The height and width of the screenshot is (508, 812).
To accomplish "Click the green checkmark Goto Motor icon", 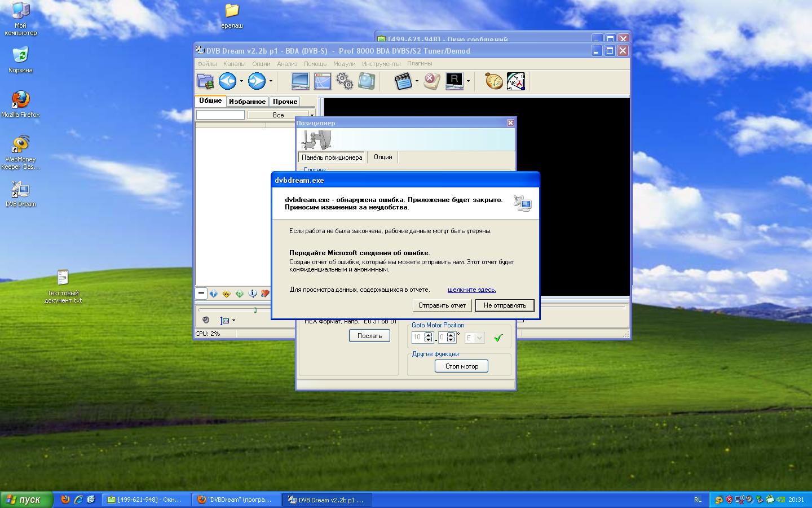I will [x=498, y=338].
